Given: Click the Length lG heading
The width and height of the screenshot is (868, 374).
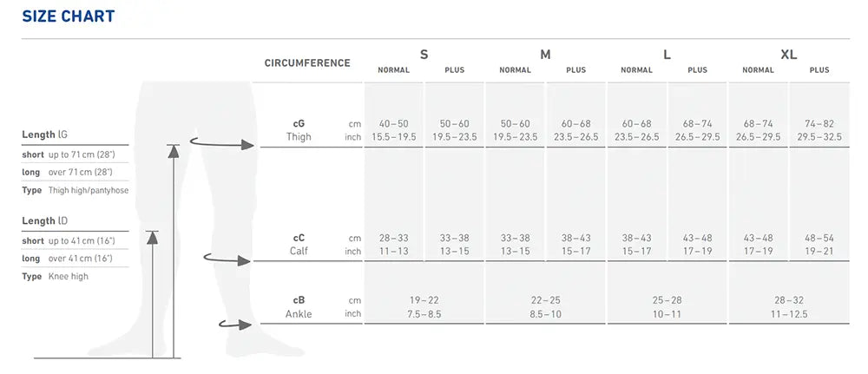Looking at the screenshot, I should pos(45,135).
